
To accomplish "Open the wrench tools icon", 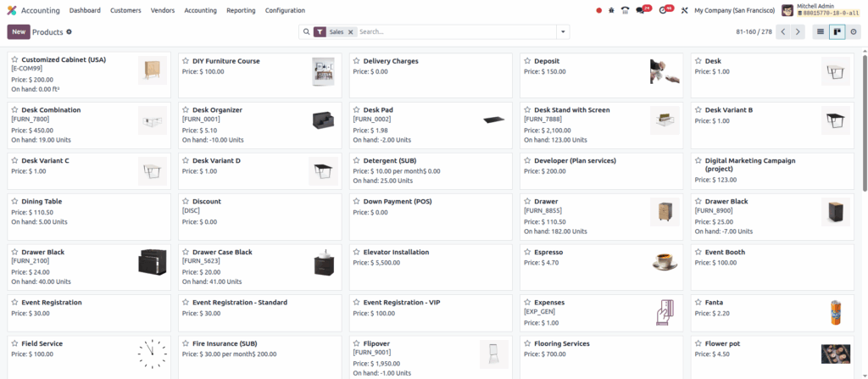I will pyautogui.click(x=684, y=10).
